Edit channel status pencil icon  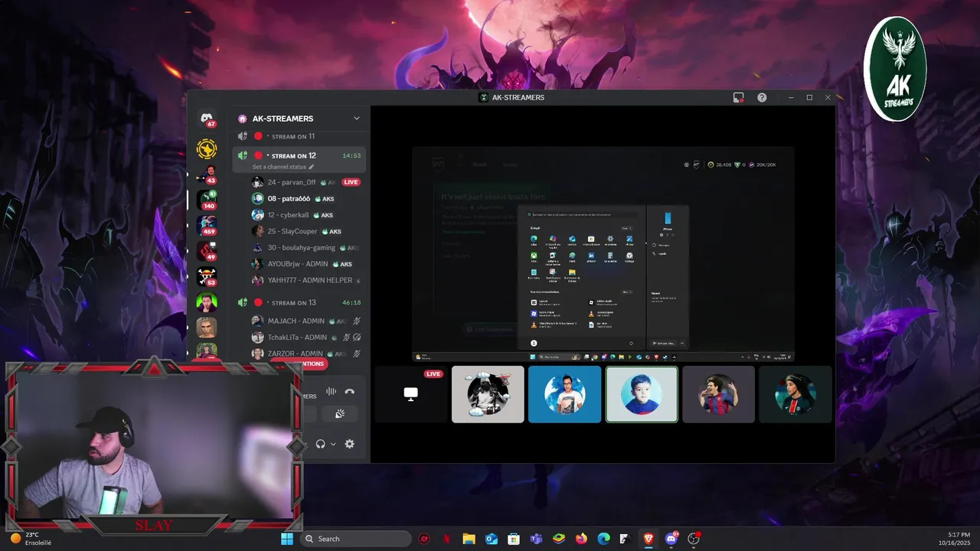(x=312, y=167)
